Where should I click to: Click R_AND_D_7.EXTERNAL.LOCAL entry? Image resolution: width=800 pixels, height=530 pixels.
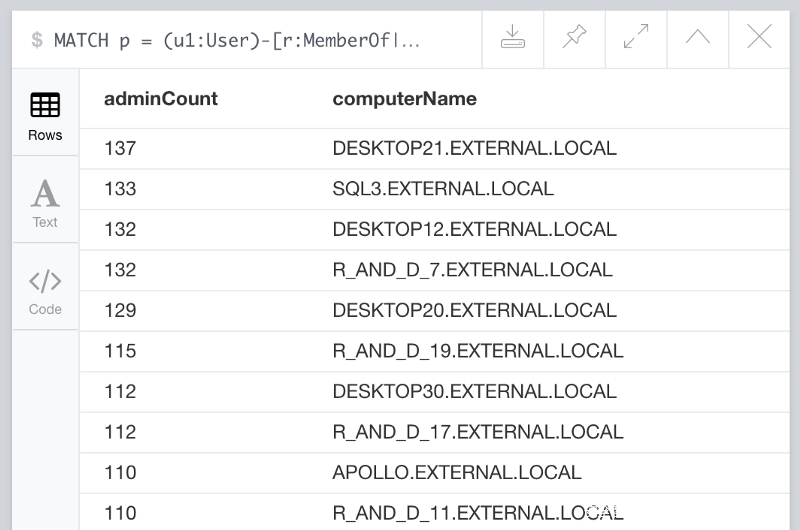pyautogui.click(x=472, y=270)
